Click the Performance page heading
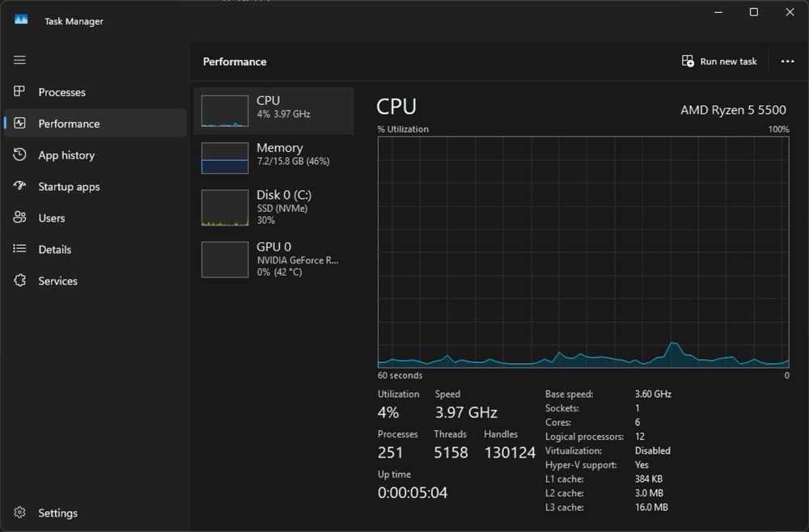 click(235, 62)
